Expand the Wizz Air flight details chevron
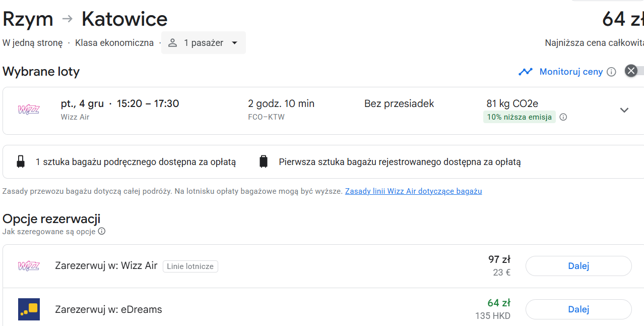 point(624,110)
